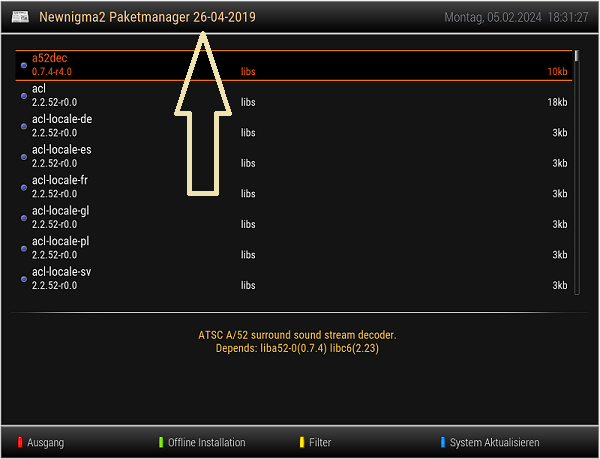
Task: Click the bullet icon beside acl-locale-sv
Action: (23, 279)
